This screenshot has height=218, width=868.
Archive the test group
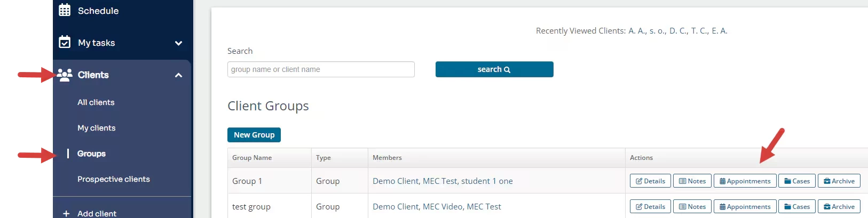[x=839, y=207]
